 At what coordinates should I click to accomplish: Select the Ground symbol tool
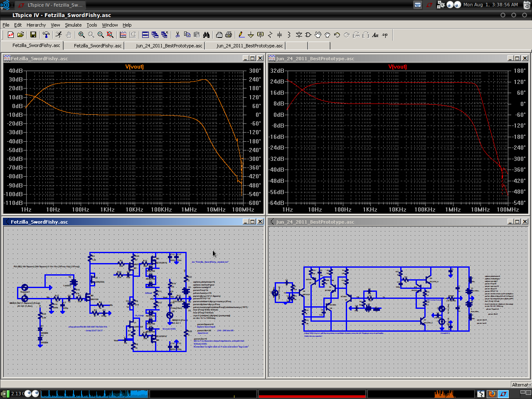click(251, 35)
